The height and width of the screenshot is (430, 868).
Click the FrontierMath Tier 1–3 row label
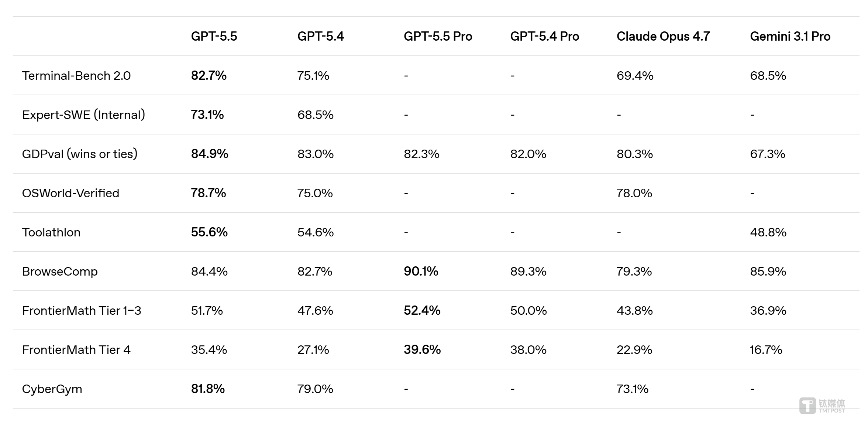tap(82, 311)
